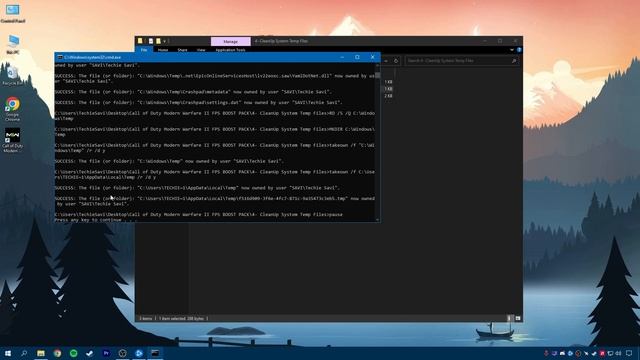The height and width of the screenshot is (360, 640).
Task: Select the 2 KB file size cell in Explorer
Action: tap(388, 96)
